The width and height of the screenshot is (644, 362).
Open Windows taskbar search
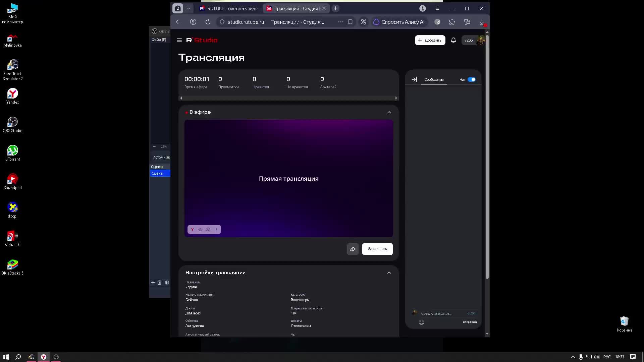[x=18, y=357]
